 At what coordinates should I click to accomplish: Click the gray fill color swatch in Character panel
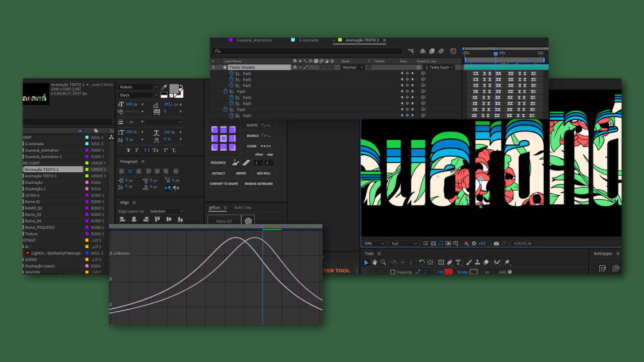[x=174, y=89]
